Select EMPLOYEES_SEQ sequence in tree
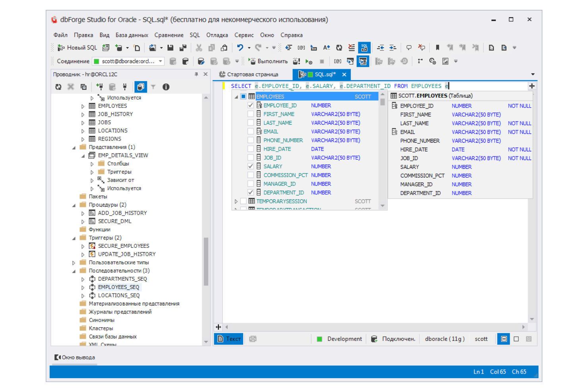 118,287
